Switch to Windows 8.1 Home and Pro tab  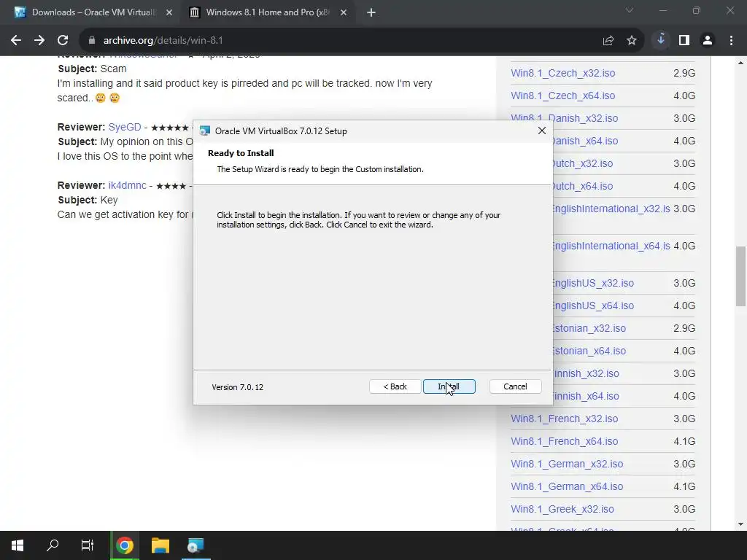(267, 12)
